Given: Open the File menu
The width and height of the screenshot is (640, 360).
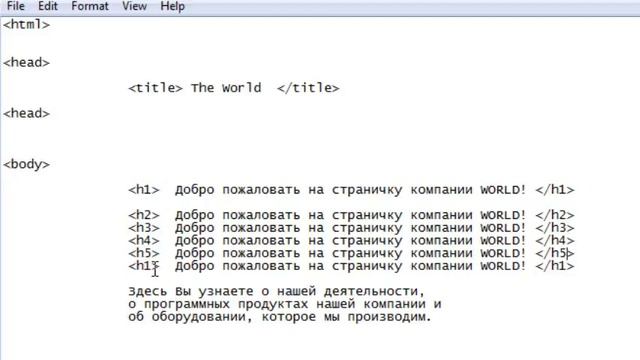Looking at the screenshot, I should [16, 7].
